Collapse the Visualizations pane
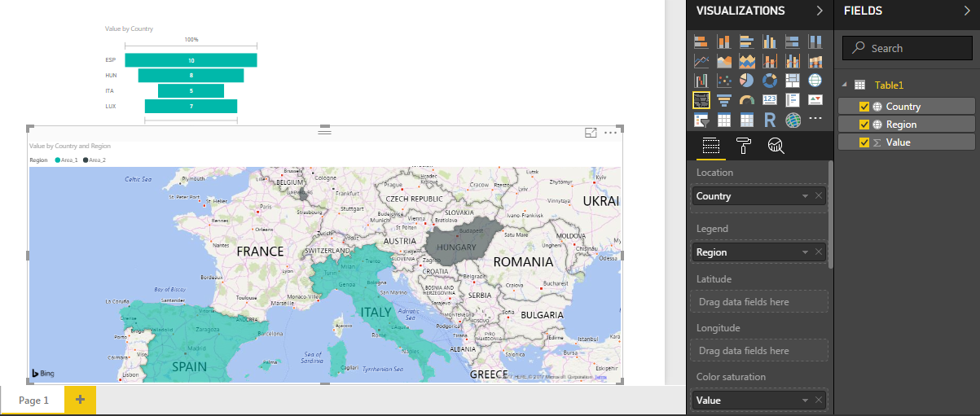Screen dimensions: 980x416 tap(820, 11)
